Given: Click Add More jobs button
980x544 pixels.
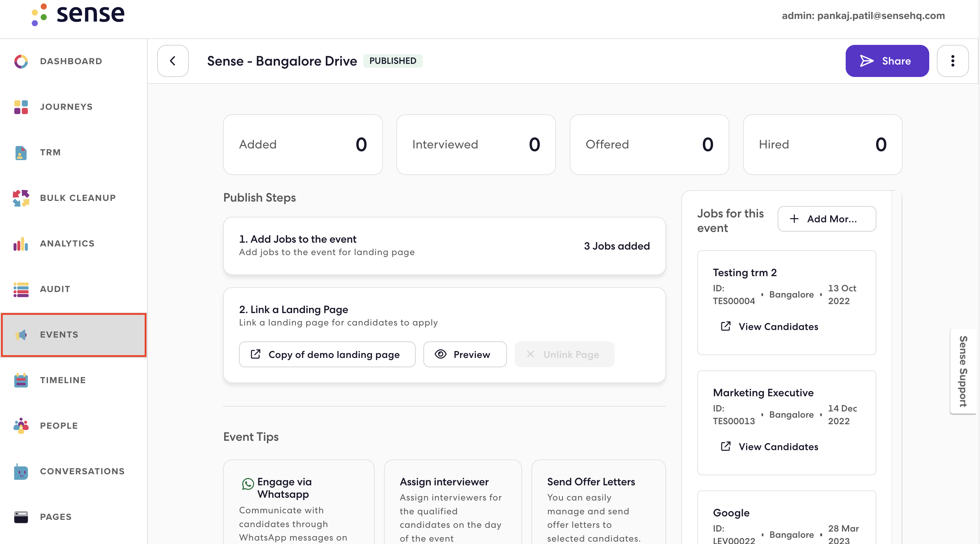Looking at the screenshot, I should coord(826,218).
